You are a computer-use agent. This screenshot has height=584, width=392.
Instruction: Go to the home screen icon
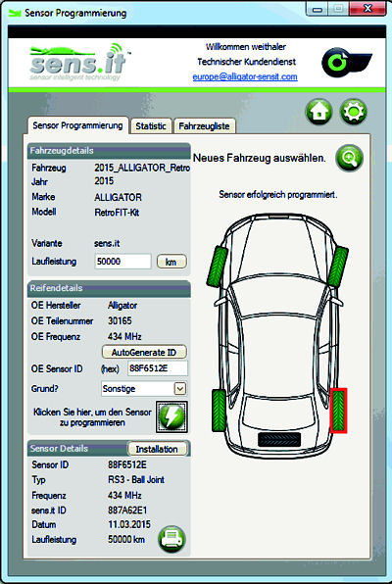[318, 112]
